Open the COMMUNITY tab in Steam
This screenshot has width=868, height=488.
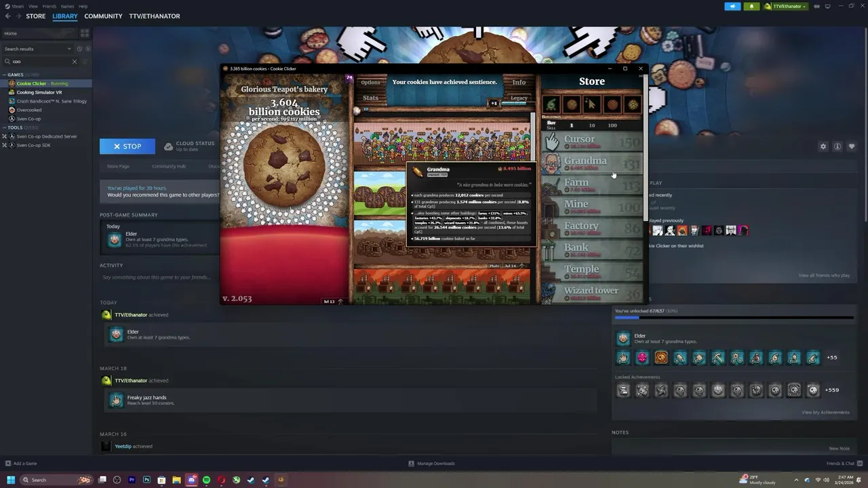[x=103, y=16]
